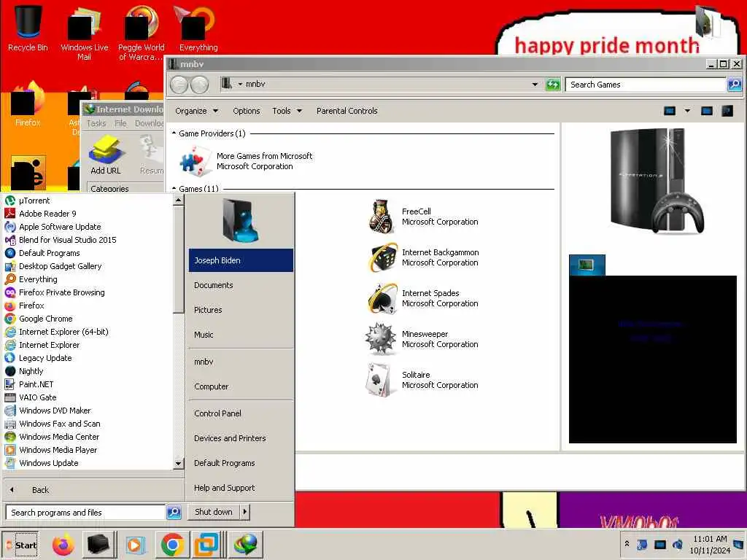Click the Shut down button
Viewport: 747px width, 560px height.
click(214, 512)
